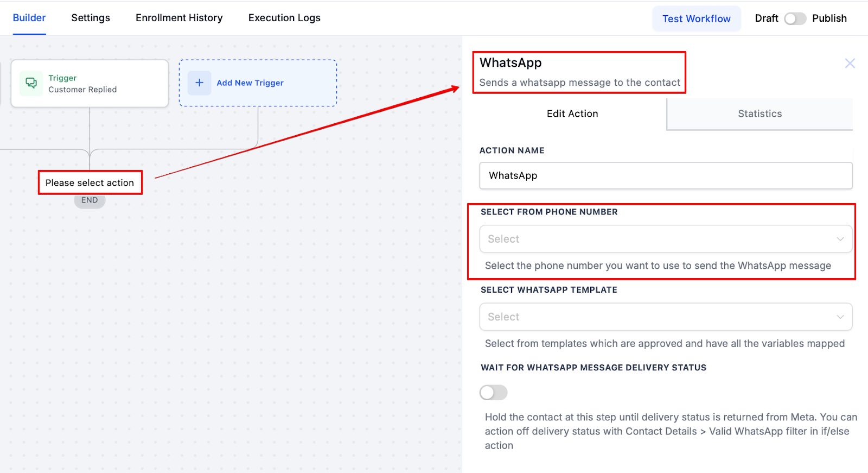Click the chevron of the WhatsApp template dropdown
The height and width of the screenshot is (473, 868).
coord(840,317)
